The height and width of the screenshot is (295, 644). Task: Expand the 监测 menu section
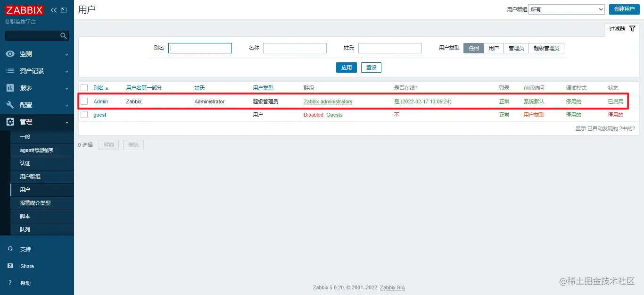pos(37,54)
